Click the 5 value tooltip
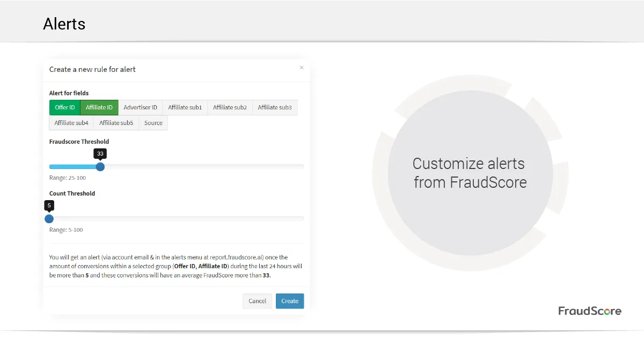Viewport: 644px width, 338px height. [49, 205]
